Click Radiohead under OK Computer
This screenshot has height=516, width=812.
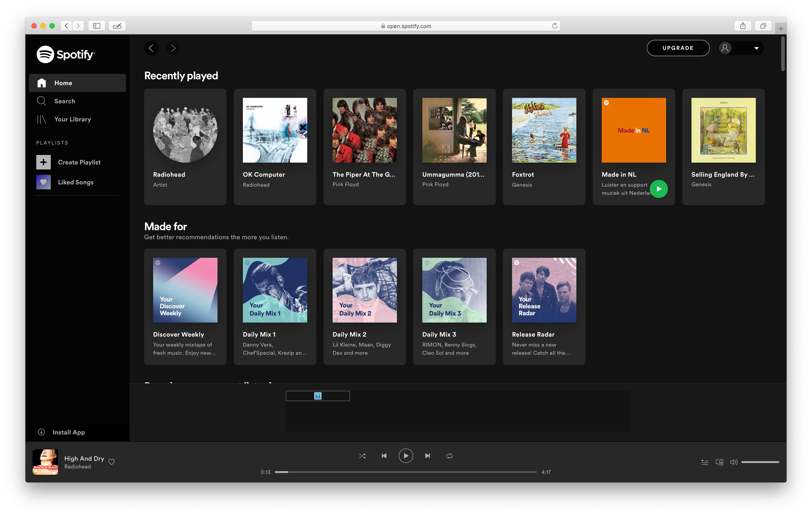256,185
